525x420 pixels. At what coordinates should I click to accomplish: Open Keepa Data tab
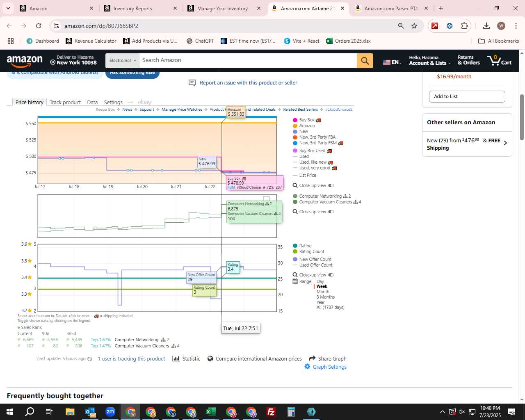coord(92,103)
